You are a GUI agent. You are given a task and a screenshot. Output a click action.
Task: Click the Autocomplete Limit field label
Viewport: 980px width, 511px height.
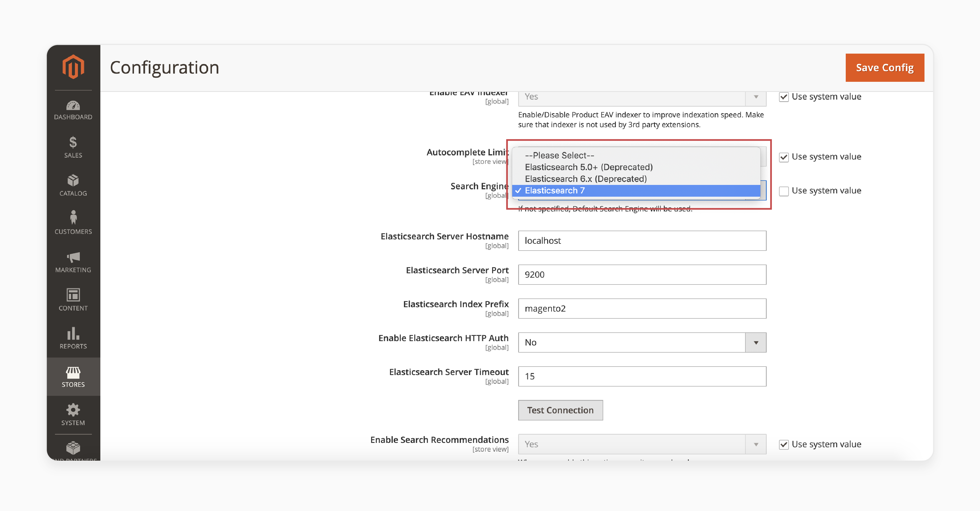click(468, 152)
